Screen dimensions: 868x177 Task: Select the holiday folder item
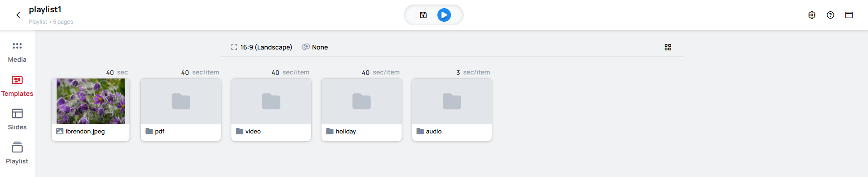click(361, 110)
